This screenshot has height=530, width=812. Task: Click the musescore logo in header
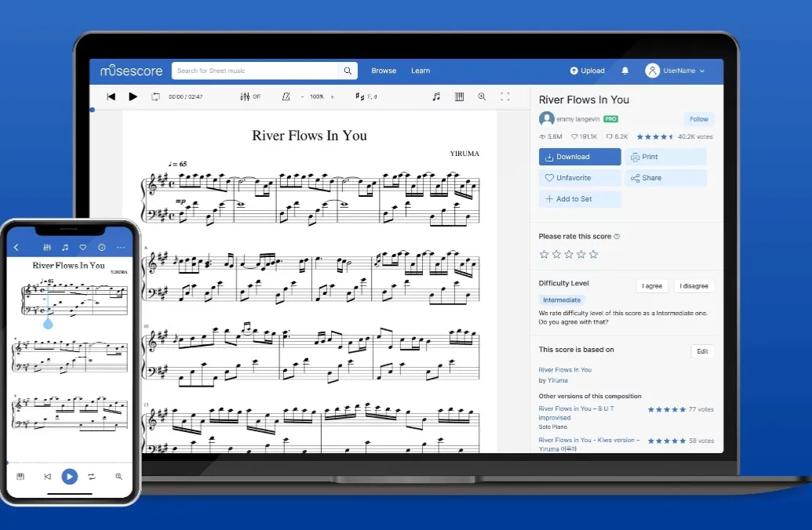[132, 71]
